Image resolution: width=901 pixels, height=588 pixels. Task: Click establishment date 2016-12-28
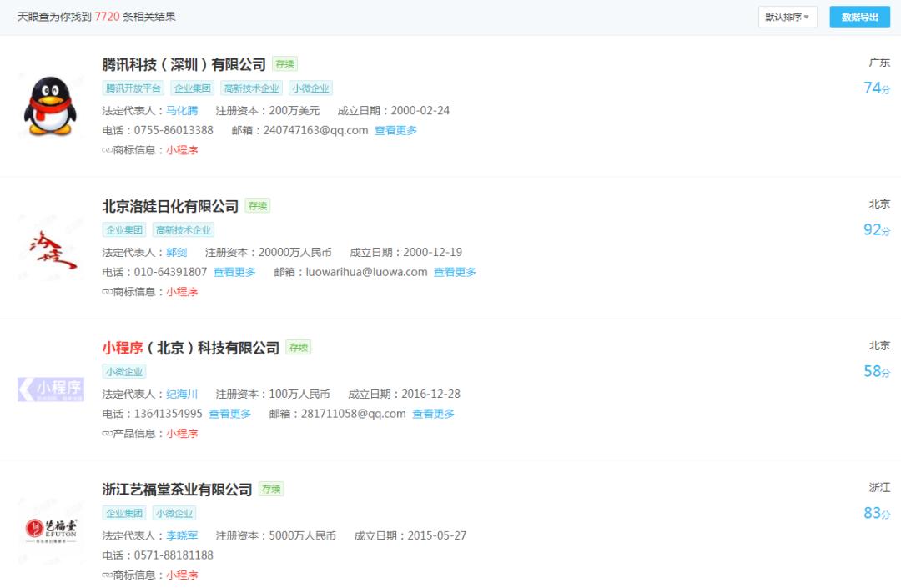431,394
